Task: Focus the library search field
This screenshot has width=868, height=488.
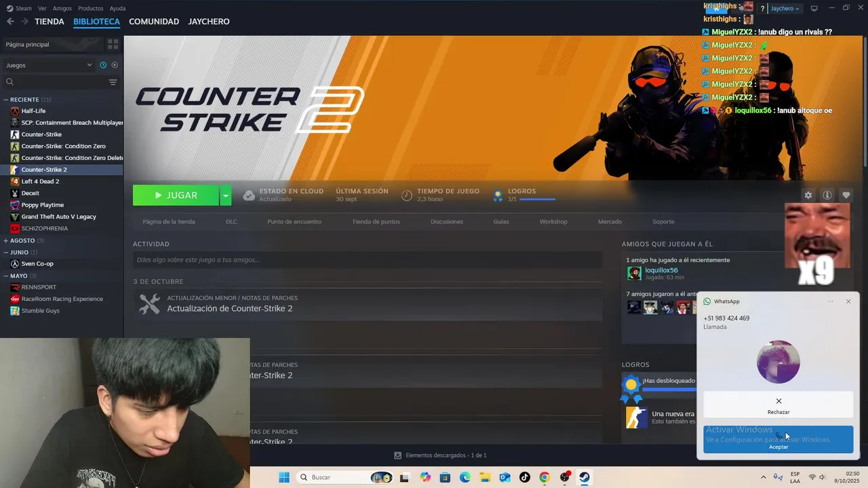Action: pos(54,82)
